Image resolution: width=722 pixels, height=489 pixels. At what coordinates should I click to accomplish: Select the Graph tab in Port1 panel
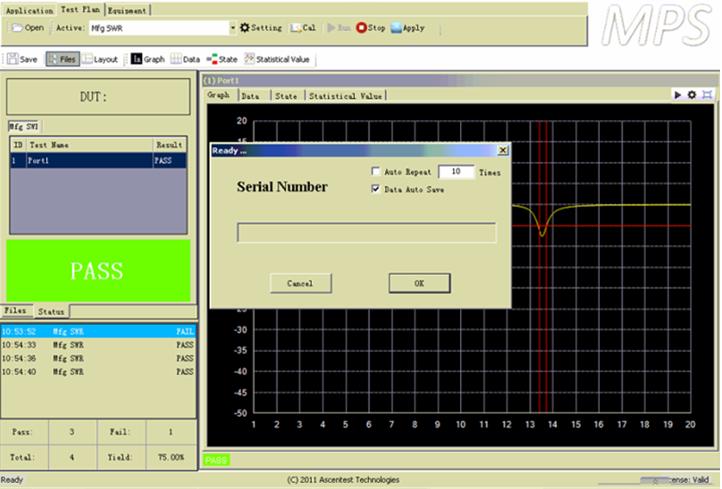tap(219, 95)
